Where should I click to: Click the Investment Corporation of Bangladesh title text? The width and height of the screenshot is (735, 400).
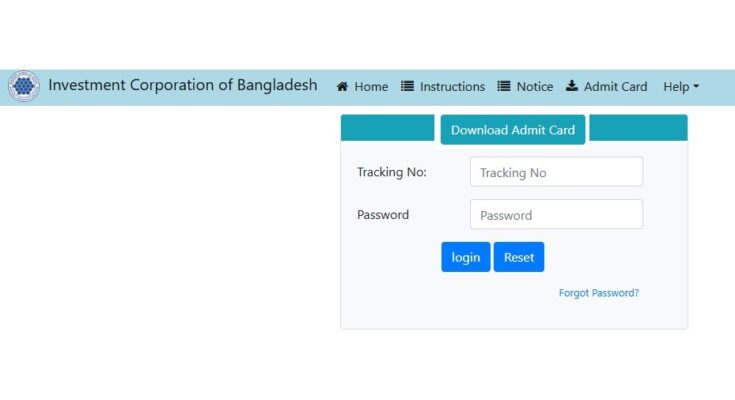coord(183,85)
